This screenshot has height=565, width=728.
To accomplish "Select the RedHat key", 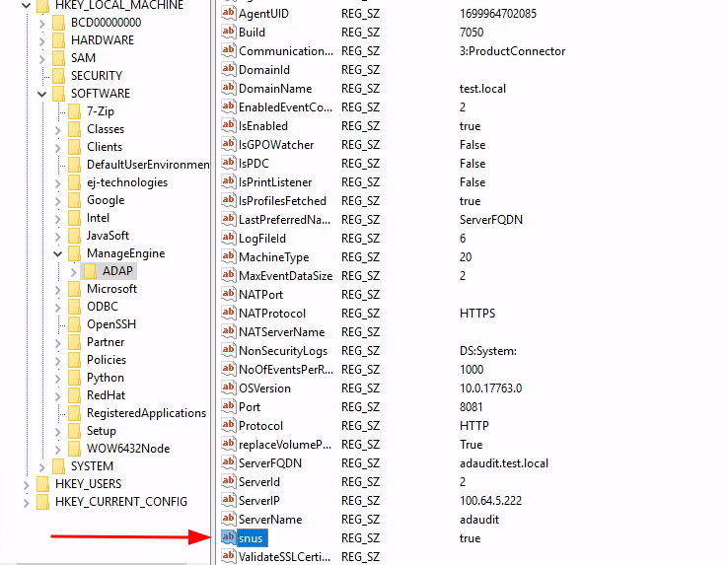I will point(106,395).
